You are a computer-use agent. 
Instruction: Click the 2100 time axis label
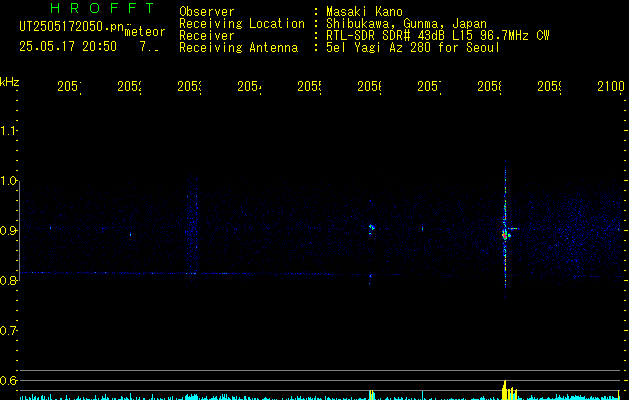(611, 86)
